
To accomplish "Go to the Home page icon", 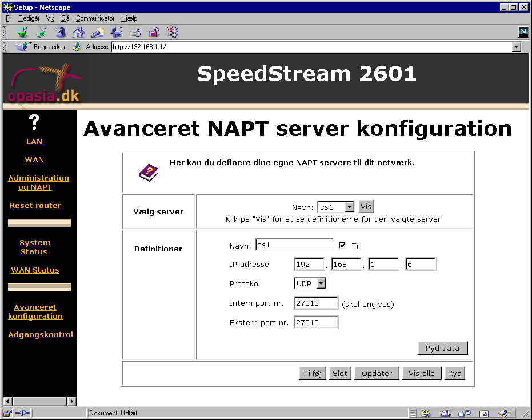I will point(78,32).
